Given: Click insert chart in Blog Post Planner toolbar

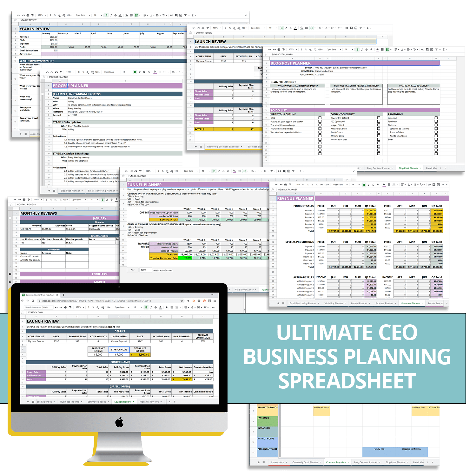Looking at the screenshot, I should (x=431, y=50).
